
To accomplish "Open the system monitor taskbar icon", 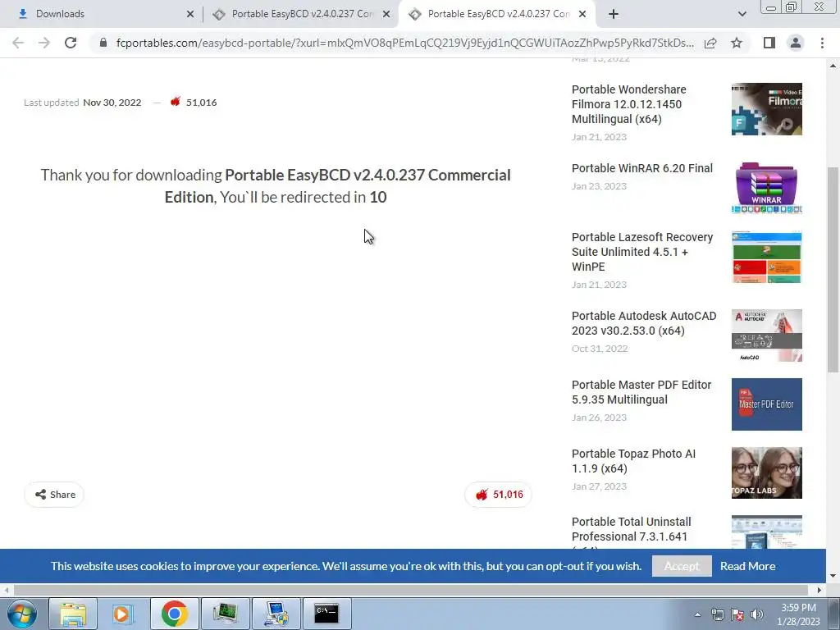I will coord(225,614).
